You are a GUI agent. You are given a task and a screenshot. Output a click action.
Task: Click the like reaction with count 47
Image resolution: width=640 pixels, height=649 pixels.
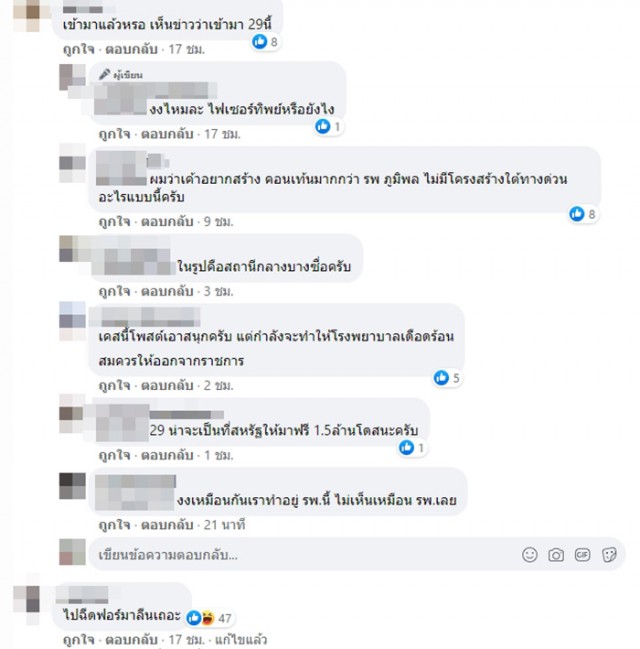coord(208,618)
